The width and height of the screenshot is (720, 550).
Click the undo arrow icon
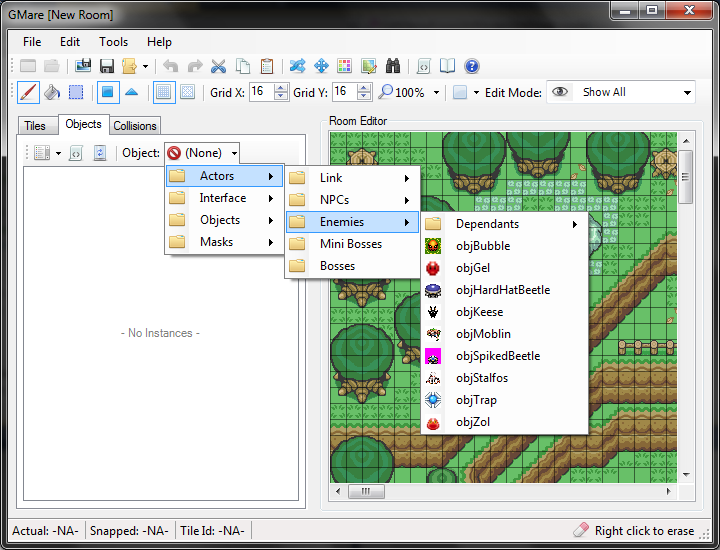171,66
